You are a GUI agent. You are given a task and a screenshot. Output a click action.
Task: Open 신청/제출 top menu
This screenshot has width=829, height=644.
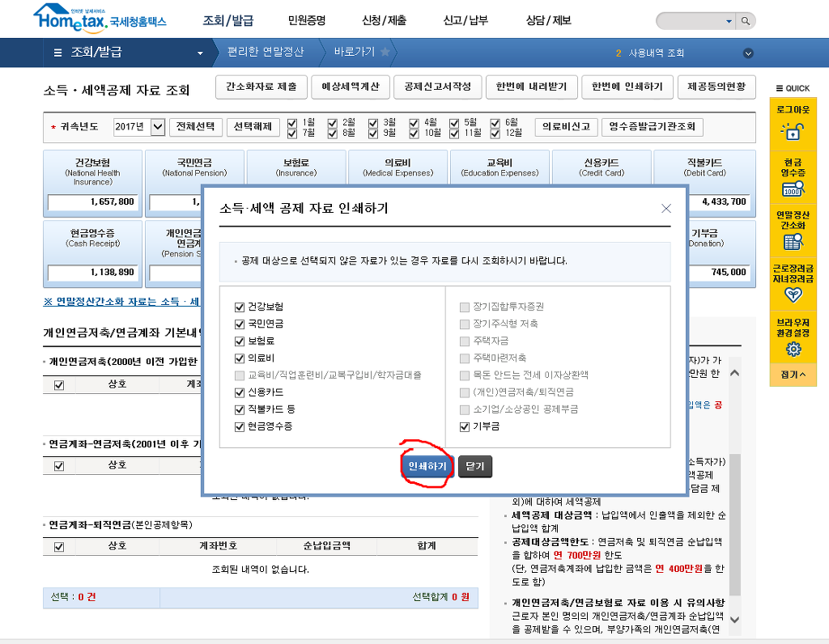pos(384,20)
